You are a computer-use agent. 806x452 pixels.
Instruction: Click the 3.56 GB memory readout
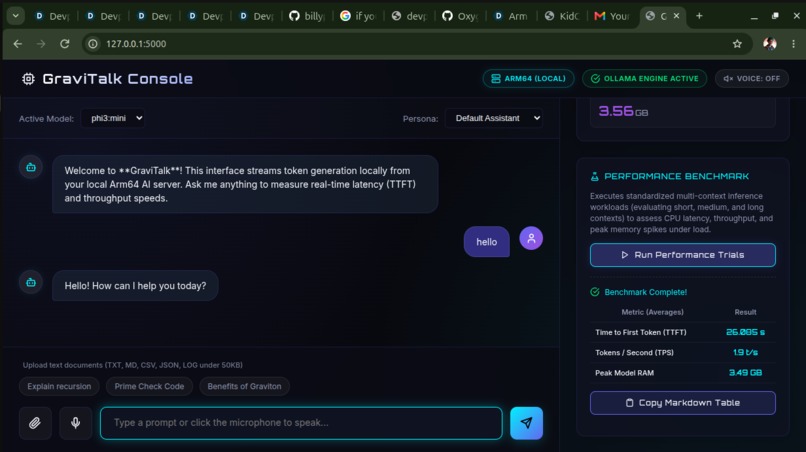(623, 111)
